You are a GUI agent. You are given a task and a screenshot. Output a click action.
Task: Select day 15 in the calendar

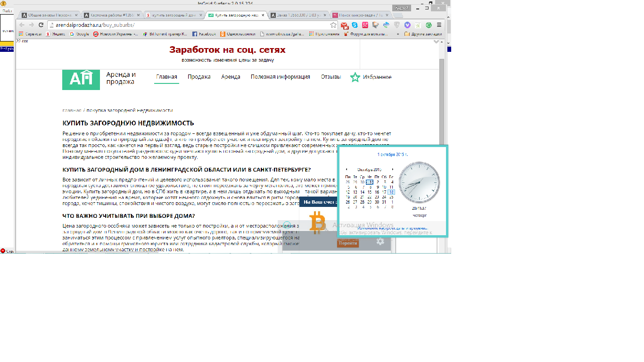[370, 192]
